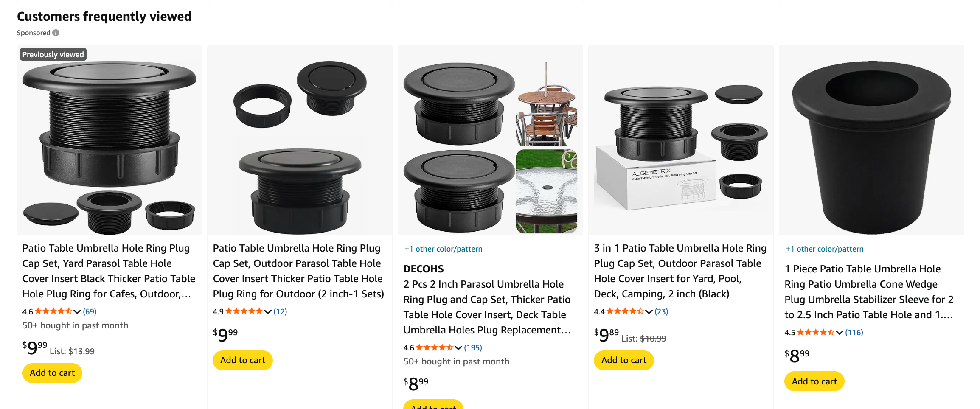Expand rating chevron for cone wedge plug
Image resolution: width=980 pixels, height=409 pixels.
click(840, 333)
